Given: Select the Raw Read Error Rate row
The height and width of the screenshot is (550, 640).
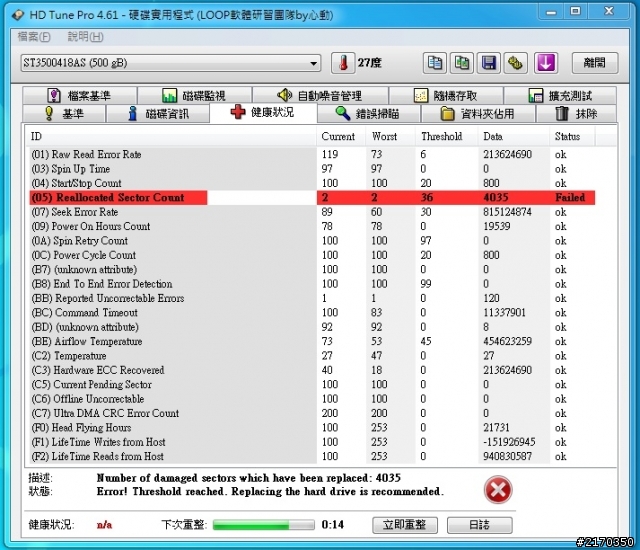Looking at the screenshot, I should pos(312,155).
